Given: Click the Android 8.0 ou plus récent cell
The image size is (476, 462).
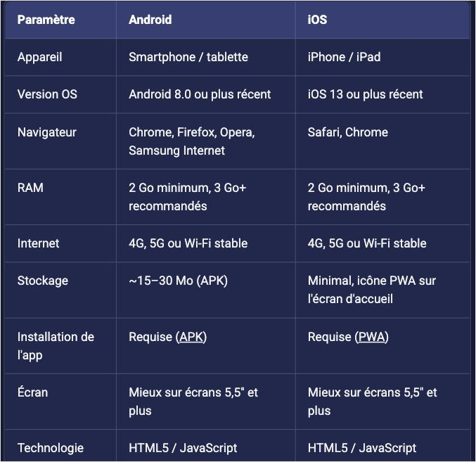Looking at the screenshot, I should click(x=200, y=94).
